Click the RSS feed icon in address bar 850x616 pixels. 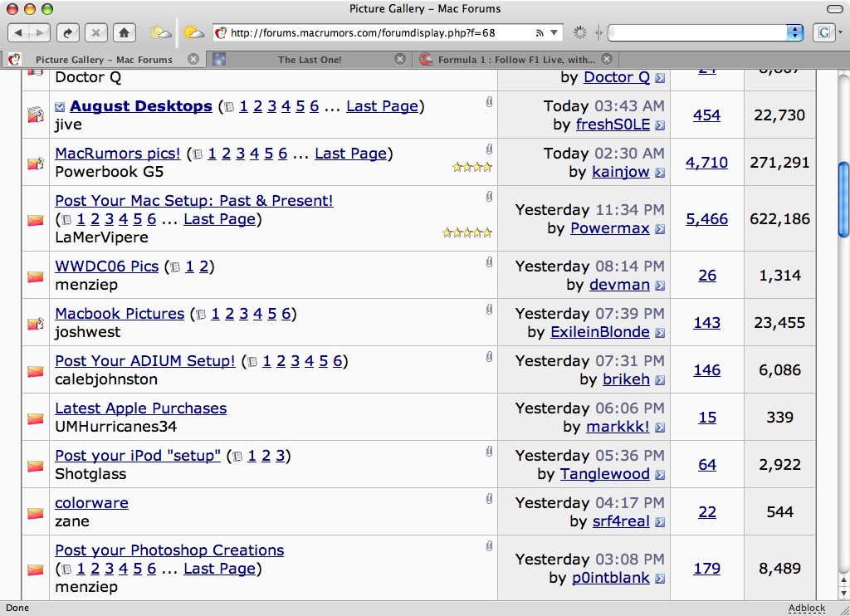click(x=540, y=32)
